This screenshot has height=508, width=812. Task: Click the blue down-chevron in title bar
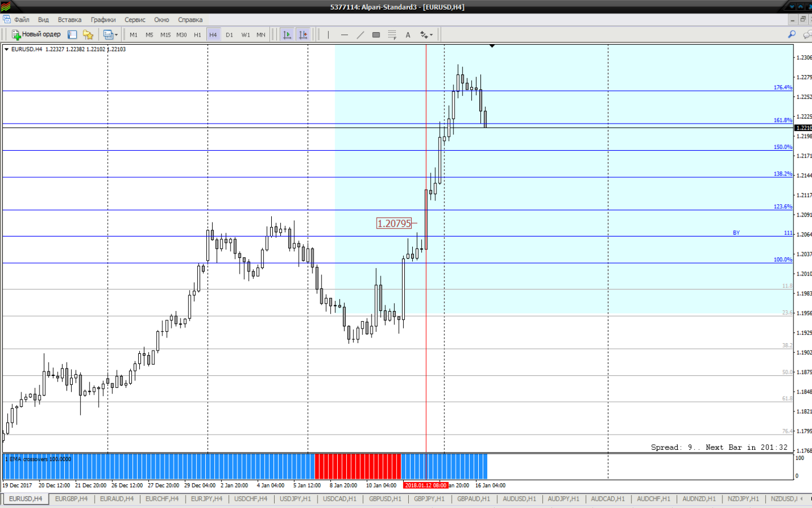pyautogui.click(x=792, y=7)
